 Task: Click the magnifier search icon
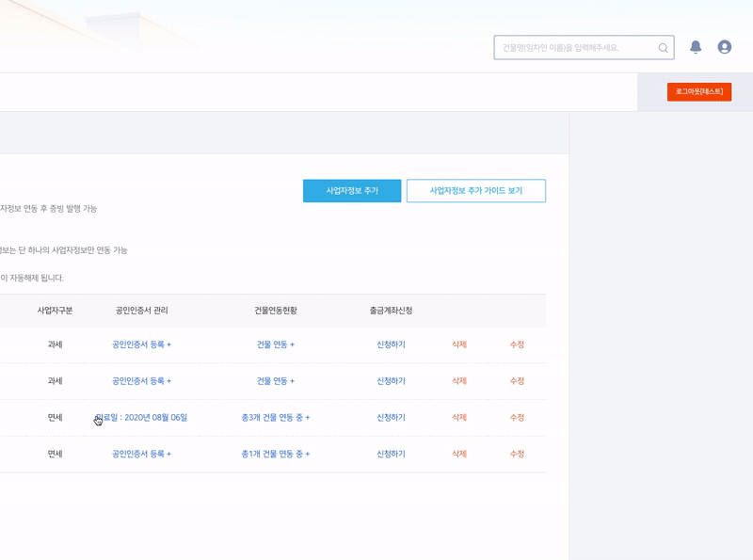point(664,47)
